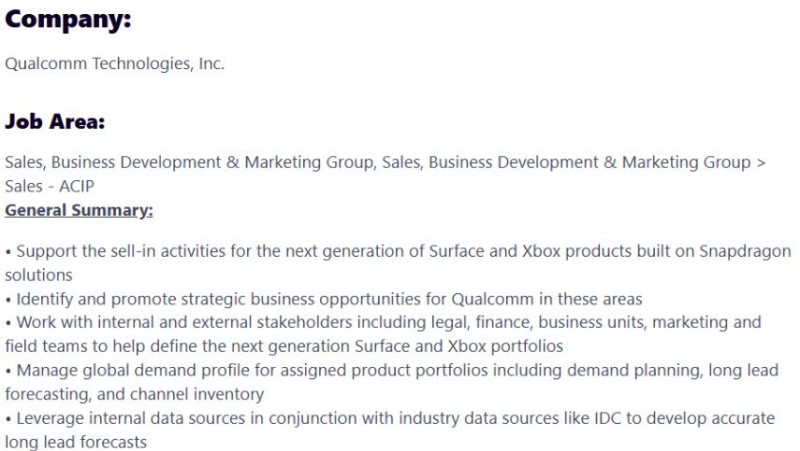The image size is (800, 451).
Task: Select the Qualcomm Technologies, Inc. text
Action: (115, 64)
